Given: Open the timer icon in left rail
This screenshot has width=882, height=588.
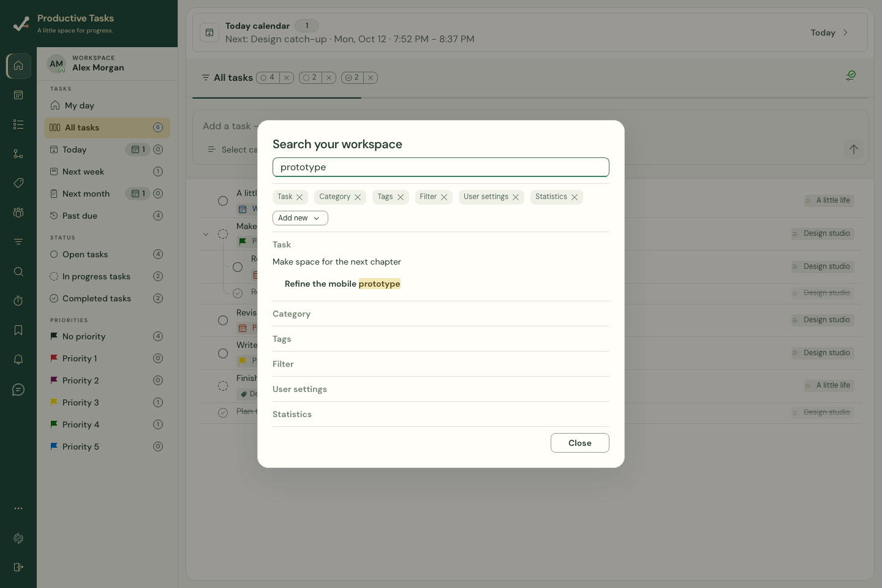Looking at the screenshot, I should [18, 301].
